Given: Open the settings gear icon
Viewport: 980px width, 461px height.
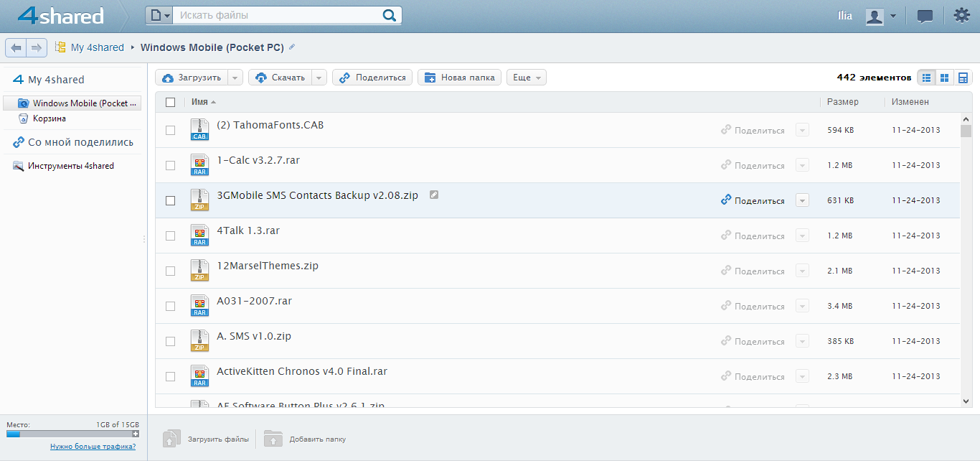Looking at the screenshot, I should point(961,15).
